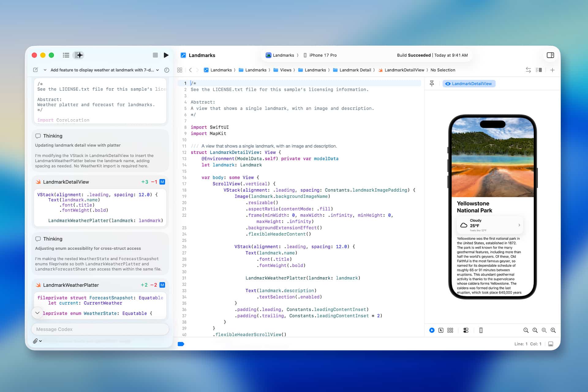Select the Landmarks scheme in the toolbar

tap(280, 55)
